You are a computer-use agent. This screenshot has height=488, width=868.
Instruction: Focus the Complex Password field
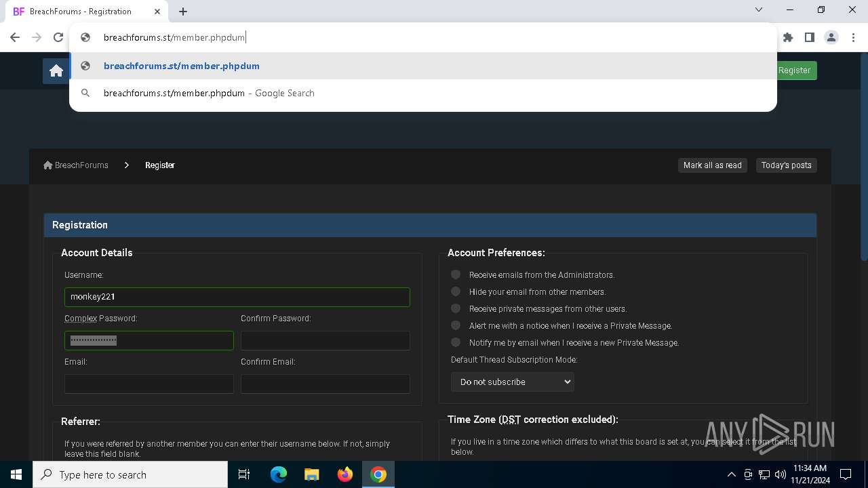[149, 340]
